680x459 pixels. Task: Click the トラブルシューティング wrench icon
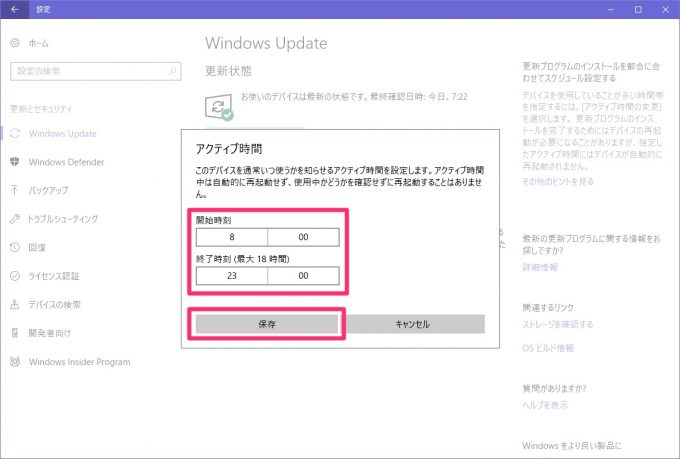pyautogui.click(x=15, y=219)
